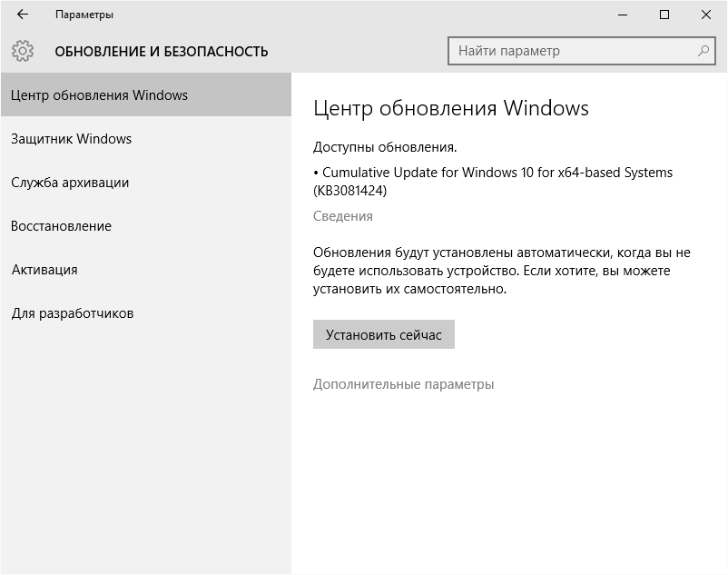Click the Cumulative Update KB3081424 entry
Image resolution: width=728 pixels, height=575 pixels.
click(493, 181)
